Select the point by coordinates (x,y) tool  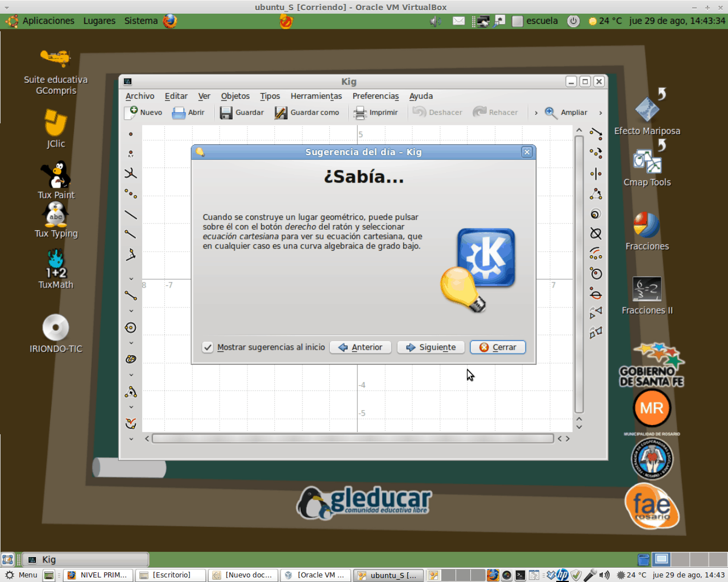131,154
